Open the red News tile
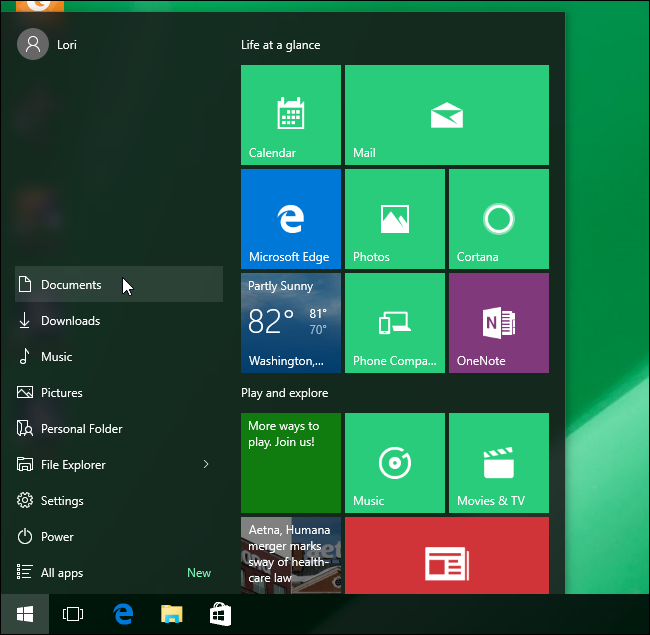Image resolution: width=650 pixels, height=635 pixels. tap(446, 557)
